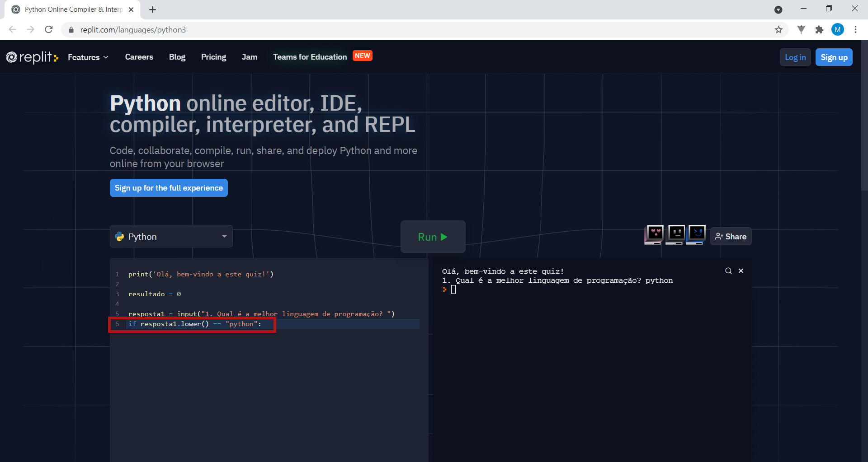Viewport: 868px width, 462px height.
Task: Click the resposta1 input code line
Action: [261, 314]
